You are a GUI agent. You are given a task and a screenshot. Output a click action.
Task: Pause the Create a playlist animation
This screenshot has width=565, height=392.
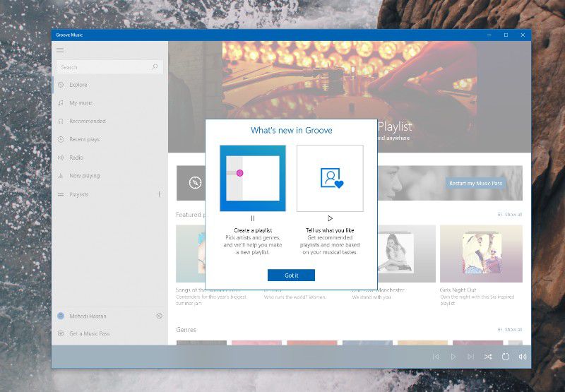(253, 218)
